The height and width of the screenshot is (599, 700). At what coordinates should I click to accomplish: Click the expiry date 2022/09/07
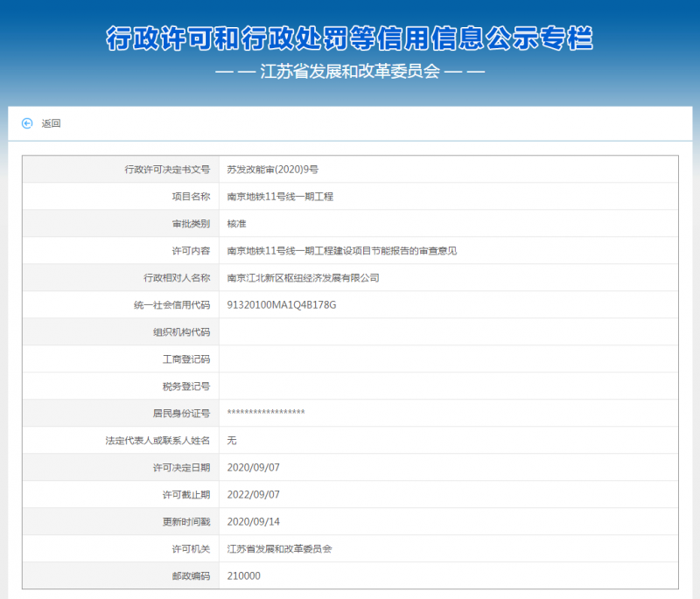[x=253, y=495]
